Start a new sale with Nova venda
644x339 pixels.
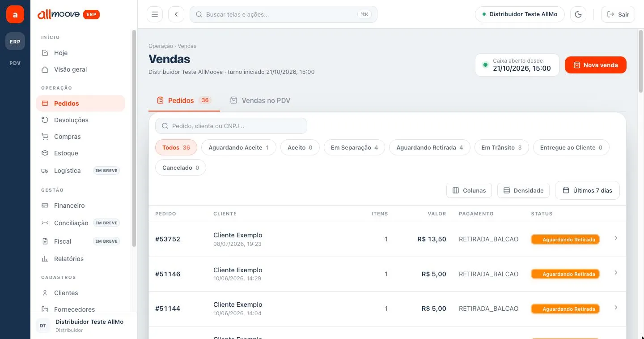pyautogui.click(x=596, y=65)
